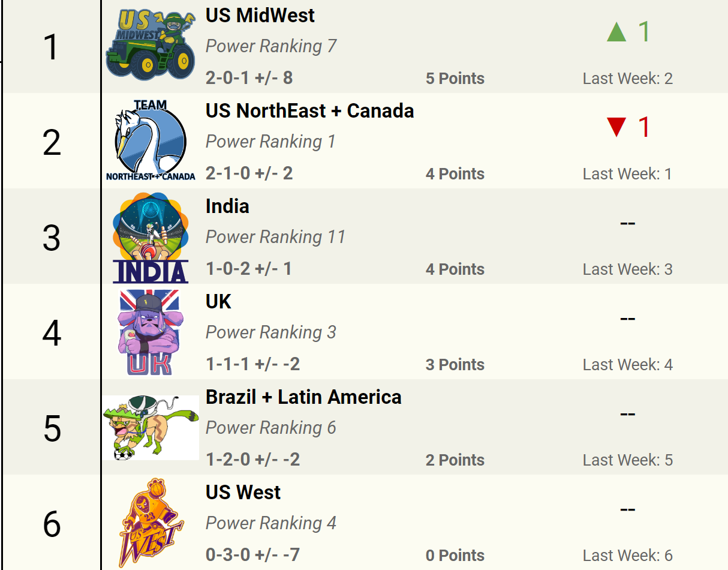Select the India team name

click(x=227, y=206)
